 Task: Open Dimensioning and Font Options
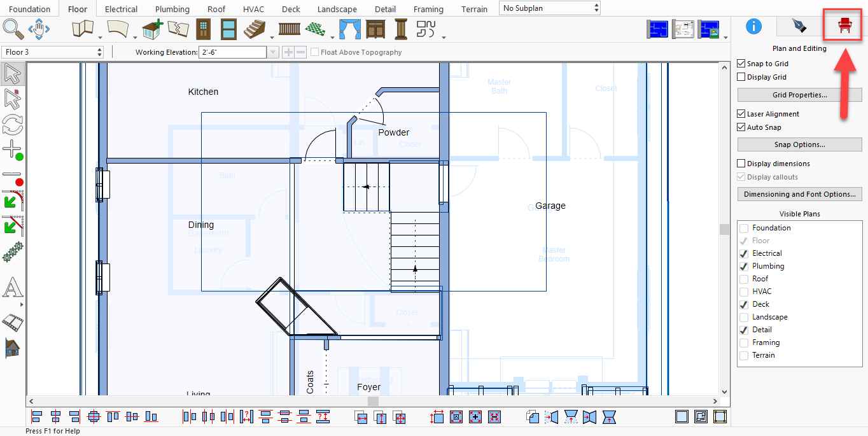pos(799,194)
